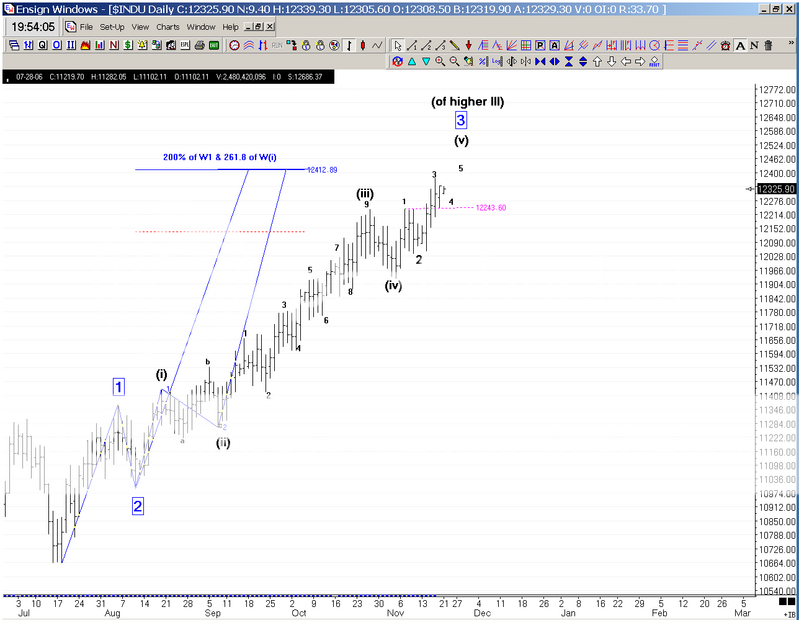799x620 pixels.
Task: Click the magnifying glass zoom icon
Action: click(x=439, y=62)
